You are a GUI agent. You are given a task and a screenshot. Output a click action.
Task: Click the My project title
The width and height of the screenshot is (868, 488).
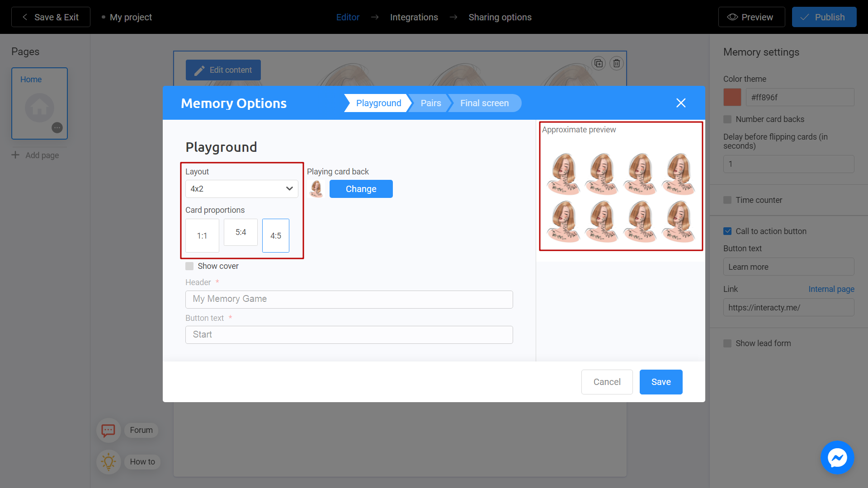[x=131, y=17]
